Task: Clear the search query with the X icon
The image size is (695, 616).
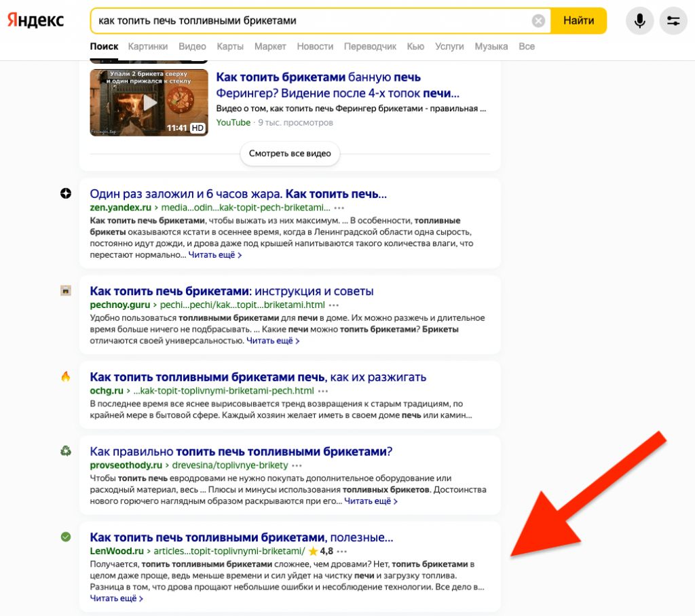Action: pyautogui.click(x=538, y=21)
